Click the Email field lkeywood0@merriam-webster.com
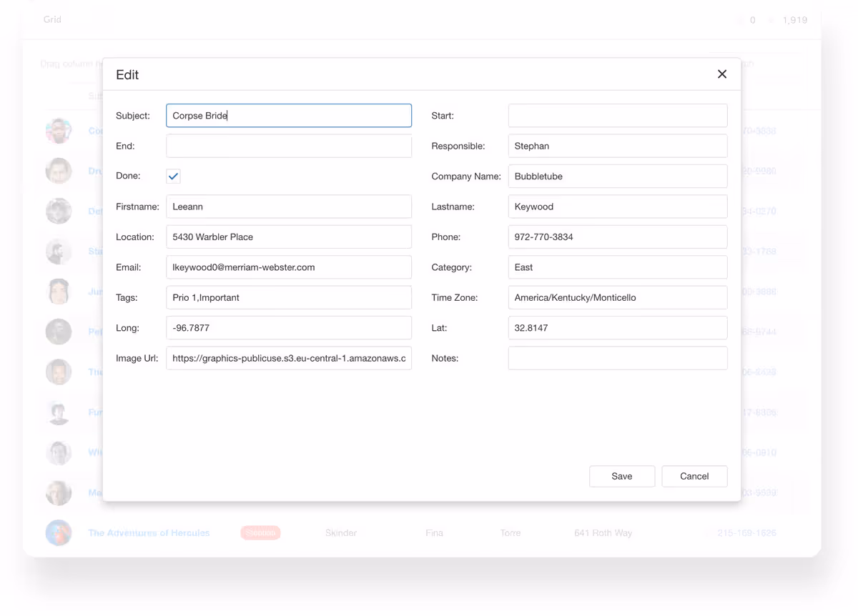The width and height of the screenshot is (858, 616). pyautogui.click(x=289, y=267)
